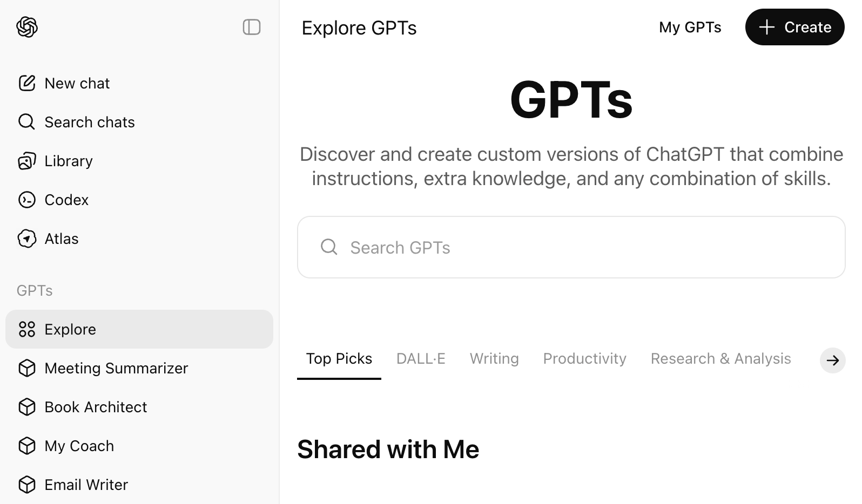Click the Search GPTs input field

571,247
